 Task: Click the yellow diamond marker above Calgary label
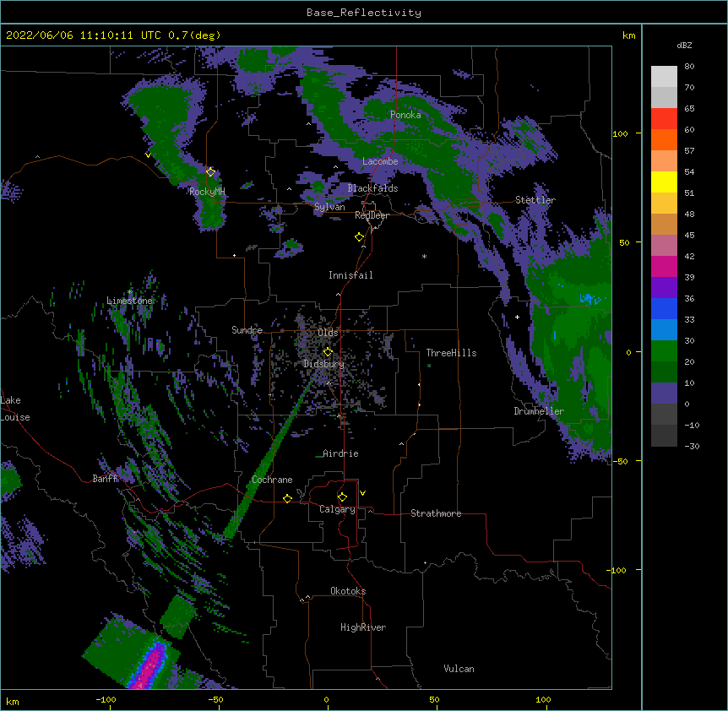coord(342,497)
